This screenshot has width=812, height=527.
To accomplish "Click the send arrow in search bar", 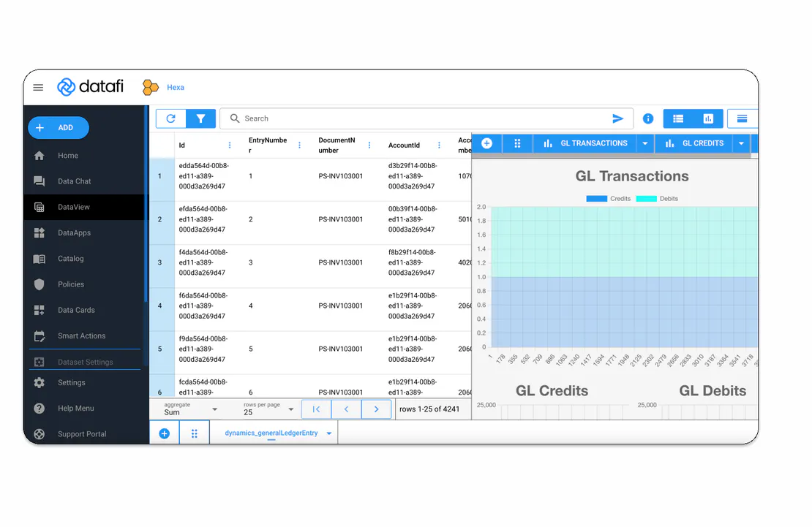I will (618, 118).
